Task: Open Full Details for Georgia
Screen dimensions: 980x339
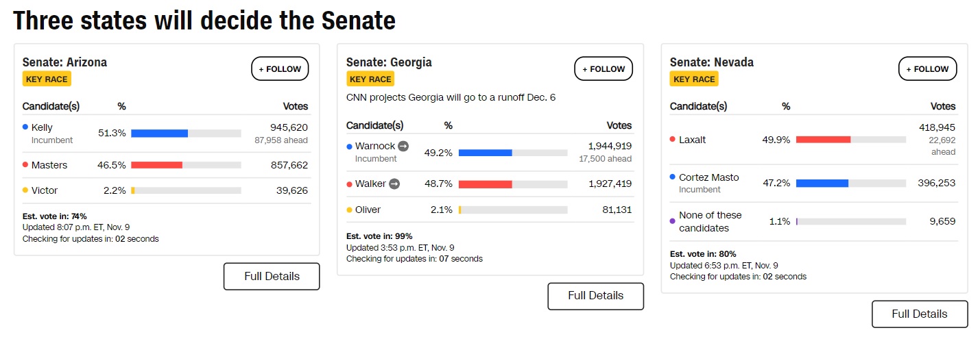Action: tap(595, 296)
